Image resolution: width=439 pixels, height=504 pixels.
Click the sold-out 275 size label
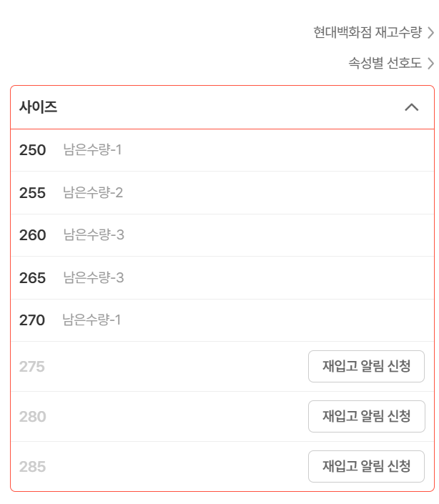(x=32, y=367)
